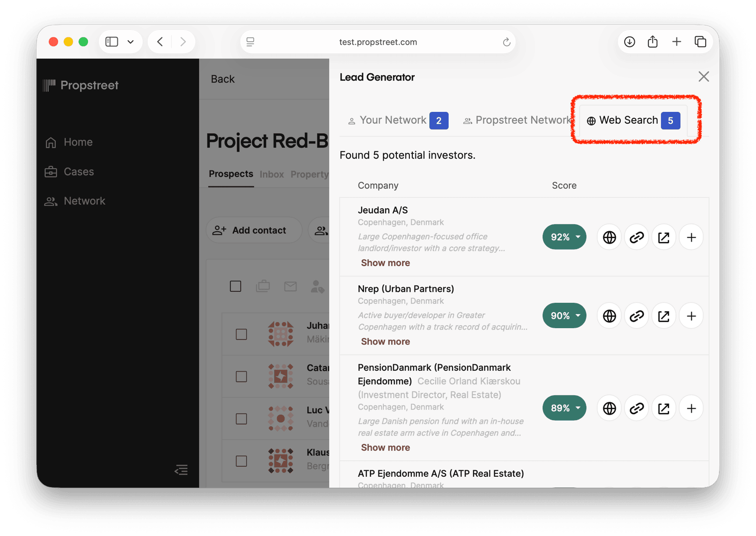Close the Lead Generator panel
This screenshot has width=756, height=536.
click(x=703, y=77)
